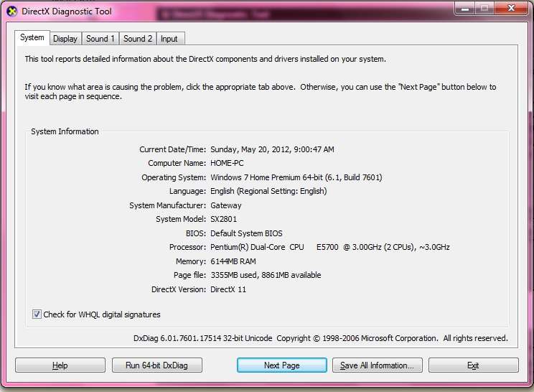Switch to the Display tab
534x392 pixels.
tap(65, 39)
